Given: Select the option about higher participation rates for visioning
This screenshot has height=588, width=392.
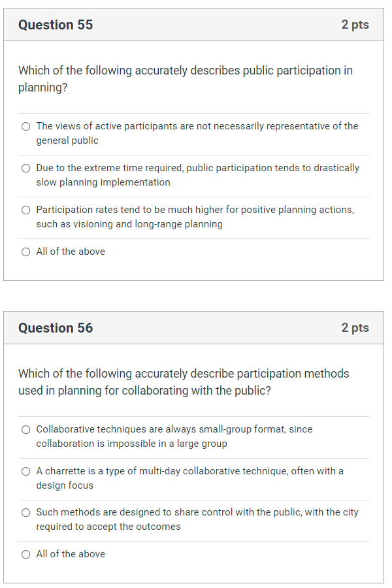Looking at the screenshot, I should click(25, 210).
